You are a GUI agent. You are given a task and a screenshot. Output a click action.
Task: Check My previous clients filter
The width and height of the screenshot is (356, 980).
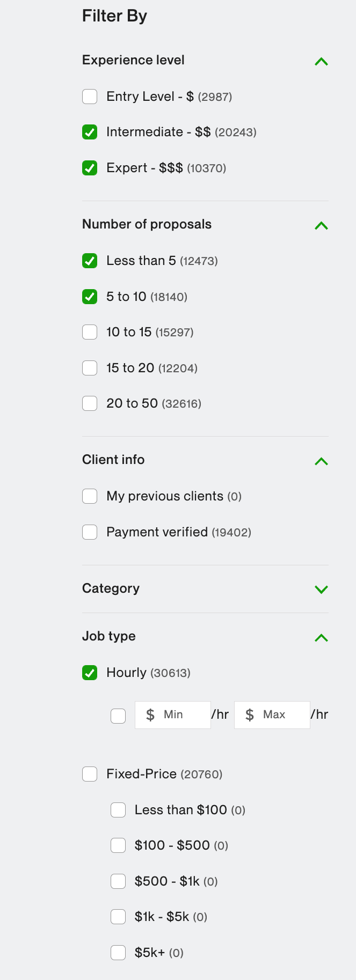[x=90, y=496]
